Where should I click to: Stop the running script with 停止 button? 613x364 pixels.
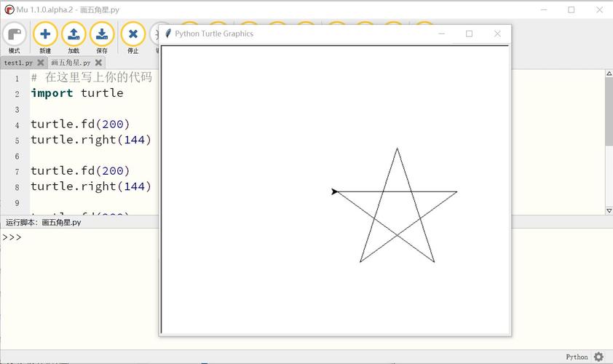pos(133,38)
